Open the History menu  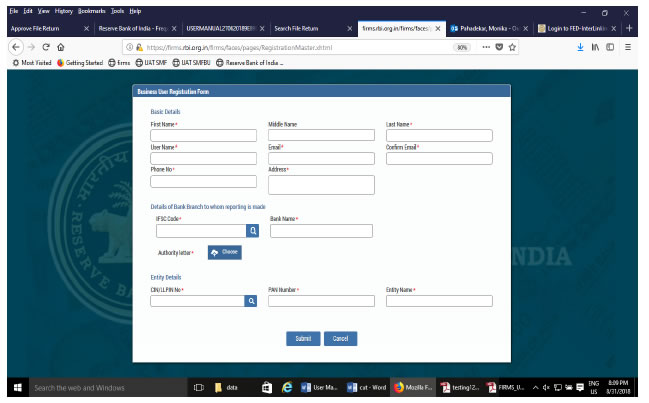64,10
